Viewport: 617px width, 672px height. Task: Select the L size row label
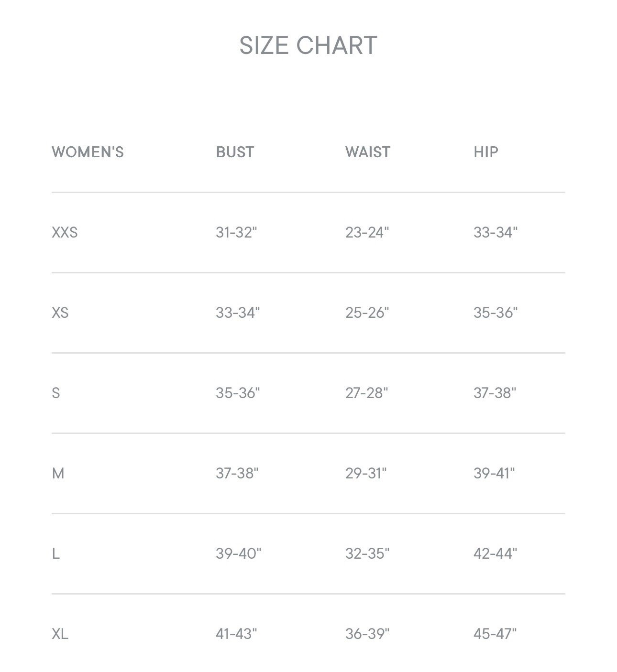pos(55,553)
